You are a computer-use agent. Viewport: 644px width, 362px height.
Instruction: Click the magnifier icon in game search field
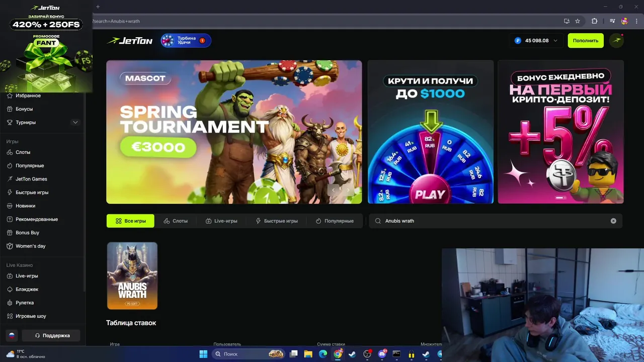378,221
